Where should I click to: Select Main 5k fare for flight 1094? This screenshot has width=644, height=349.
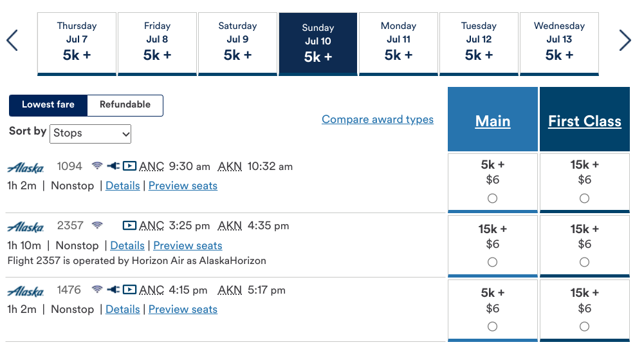[x=492, y=198]
